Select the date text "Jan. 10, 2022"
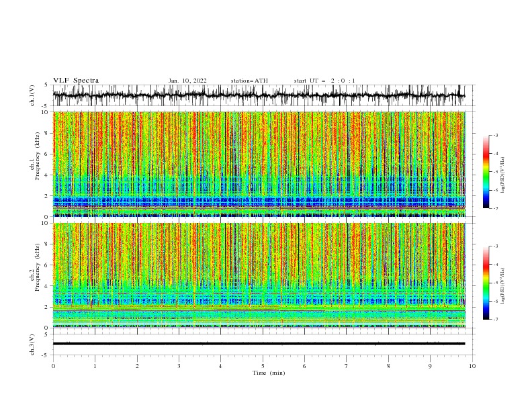The width and height of the screenshot is (532, 411). pos(187,81)
